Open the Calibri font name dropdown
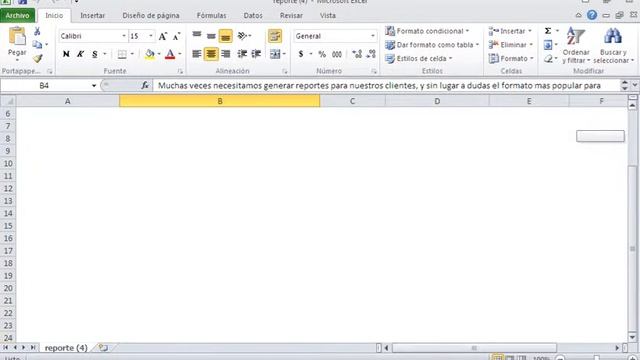This screenshot has width=640, height=360. coord(124,36)
